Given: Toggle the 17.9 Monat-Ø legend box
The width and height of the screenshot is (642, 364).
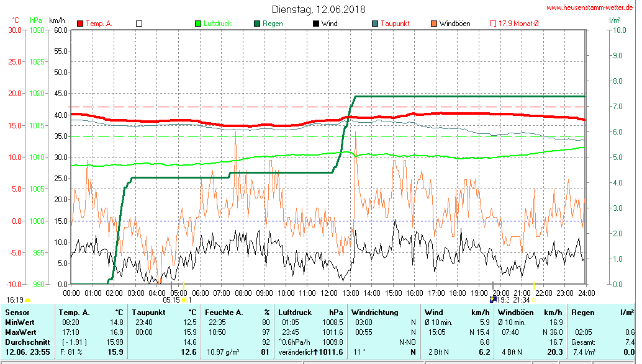Looking at the screenshot, I should [493, 24].
